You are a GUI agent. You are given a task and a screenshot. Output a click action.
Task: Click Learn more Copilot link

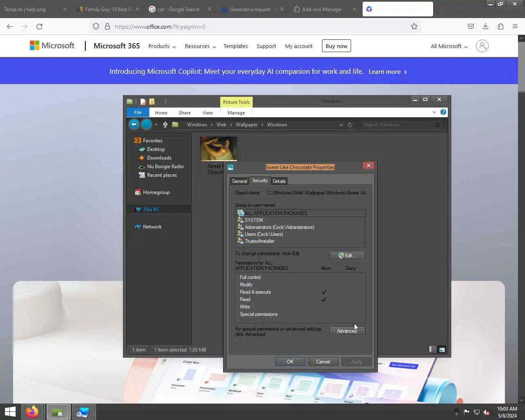[x=388, y=71]
